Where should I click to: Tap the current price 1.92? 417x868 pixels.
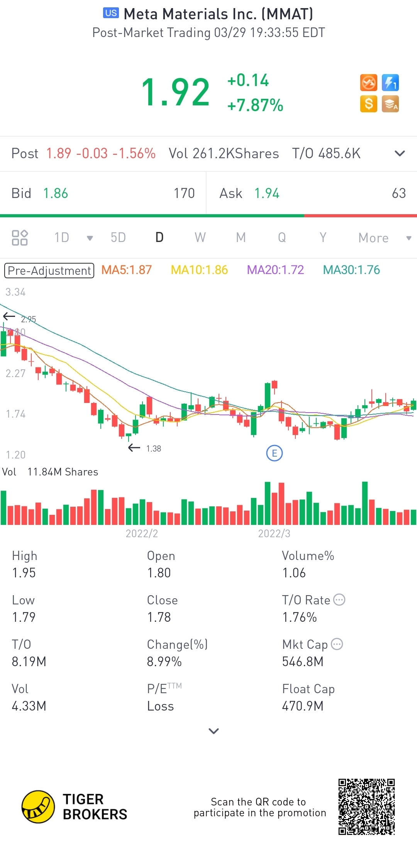[176, 92]
